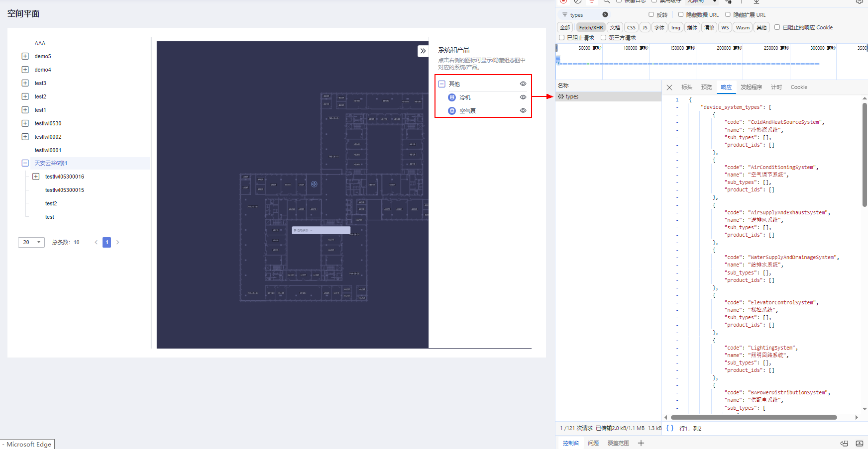The image size is (868, 449).
Task: Expand the demo4 tree node
Action: click(x=25, y=70)
